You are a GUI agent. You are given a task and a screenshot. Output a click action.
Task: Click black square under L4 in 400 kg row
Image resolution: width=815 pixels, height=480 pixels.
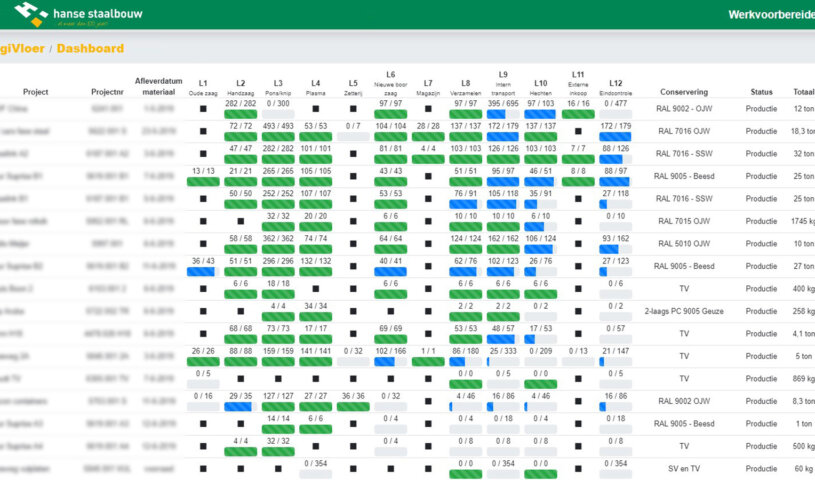pos(316,289)
